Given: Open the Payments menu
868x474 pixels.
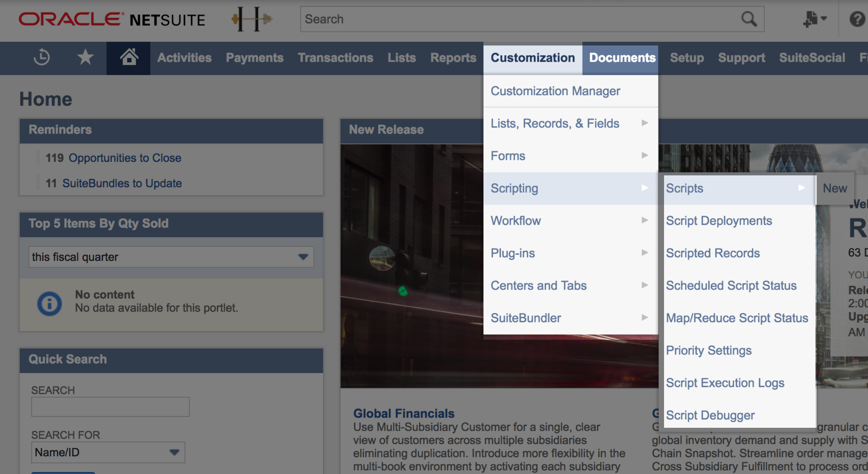Looking at the screenshot, I should tap(255, 58).
